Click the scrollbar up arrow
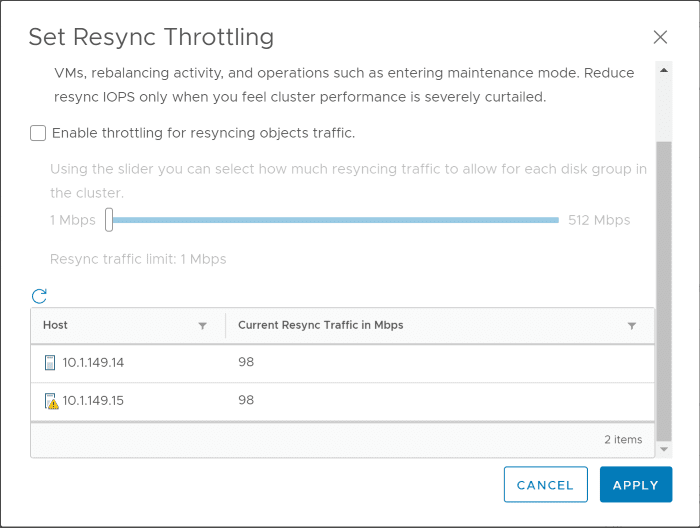This screenshot has height=528, width=700. 664,70
